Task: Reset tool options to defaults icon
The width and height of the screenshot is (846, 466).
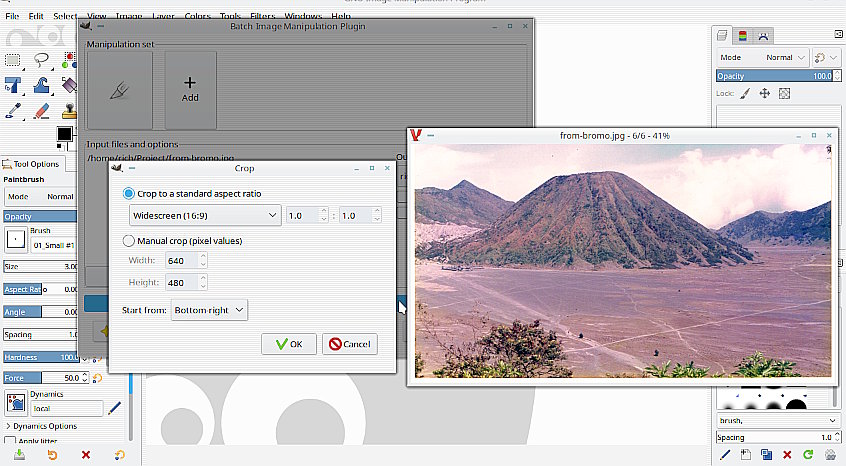Action: [x=119, y=455]
